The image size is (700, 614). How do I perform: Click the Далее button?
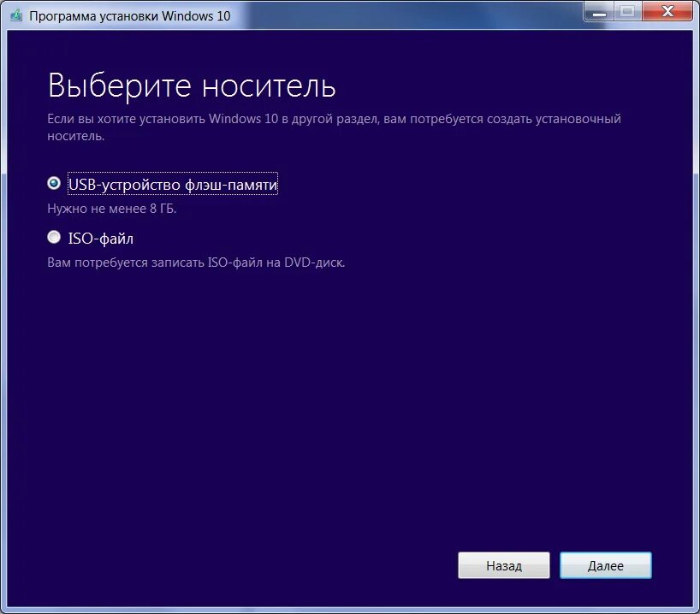[x=605, y=565]
